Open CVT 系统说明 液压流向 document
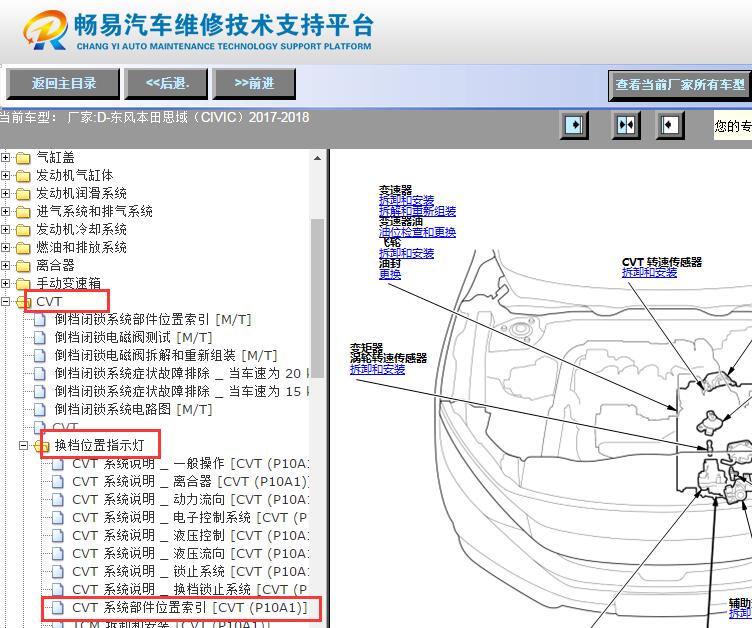 (x=190, y=554)
